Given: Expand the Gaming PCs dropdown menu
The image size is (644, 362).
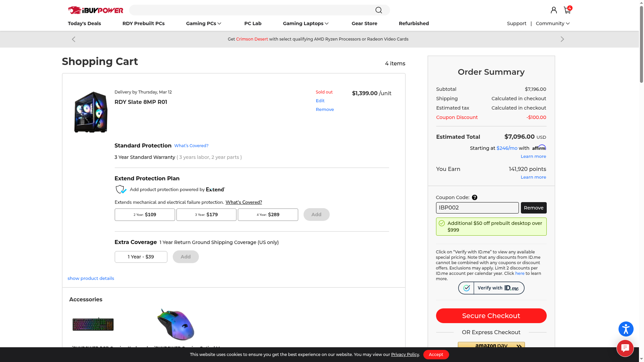Looking at the screenshot, I should coord(204,23).
